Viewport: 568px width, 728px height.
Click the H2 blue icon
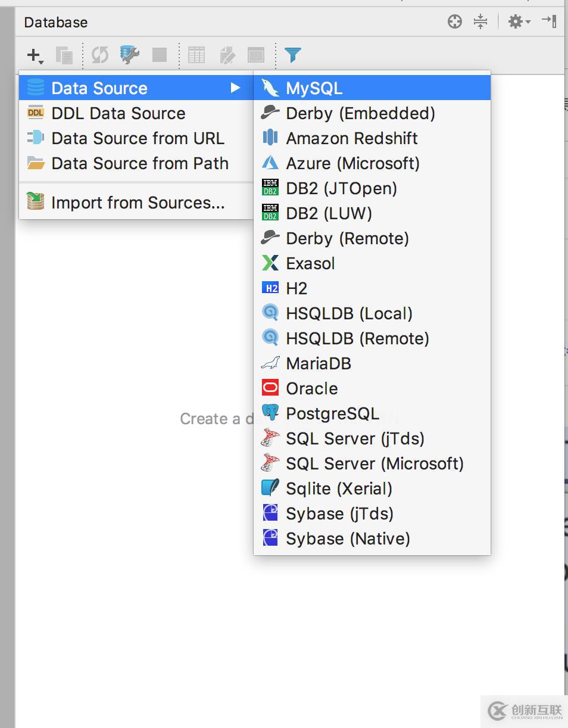click(270, 288)
